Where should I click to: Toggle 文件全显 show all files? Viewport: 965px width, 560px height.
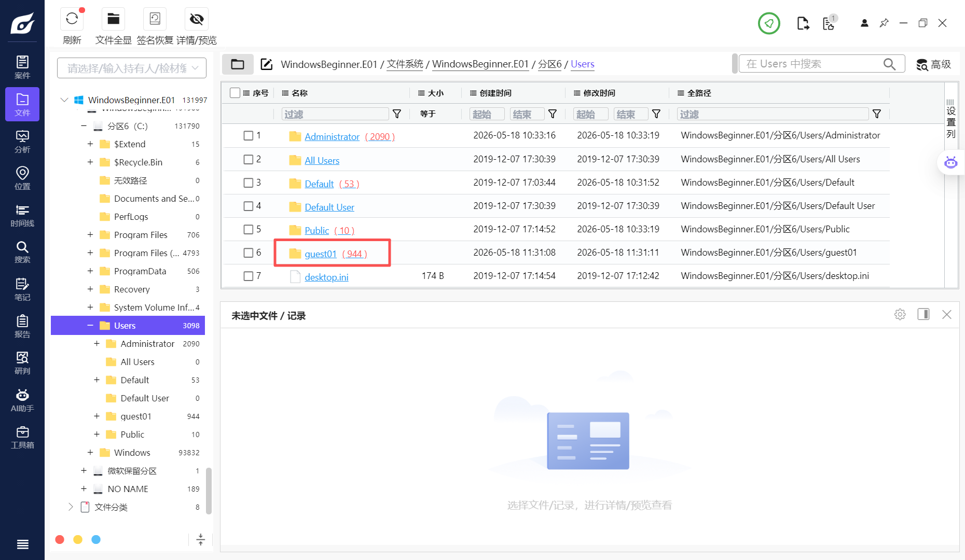pos(113,19)
